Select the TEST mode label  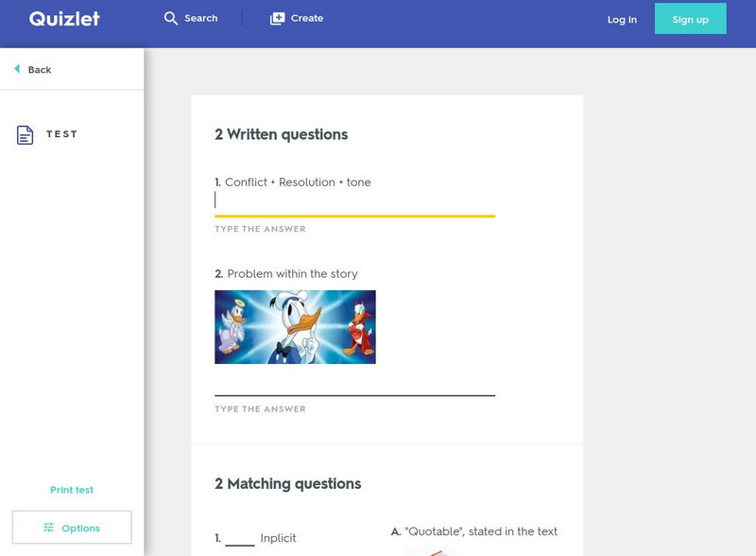click(x=61, y=134)
